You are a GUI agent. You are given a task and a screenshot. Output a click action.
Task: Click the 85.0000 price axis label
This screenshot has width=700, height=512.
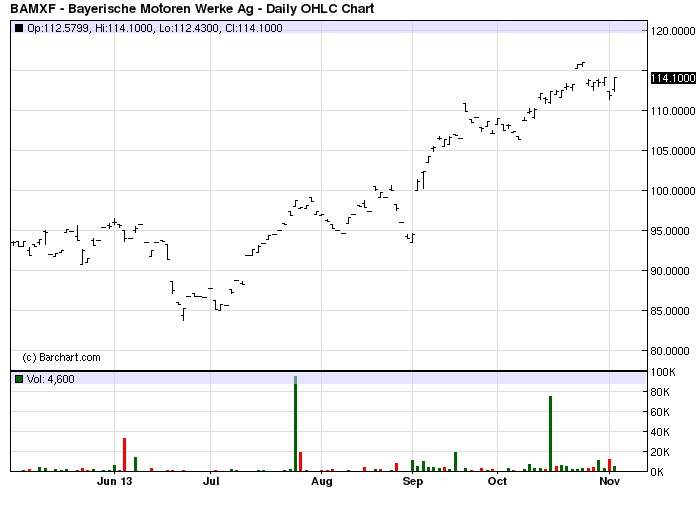pyautogui.click(x=670, y=311)
